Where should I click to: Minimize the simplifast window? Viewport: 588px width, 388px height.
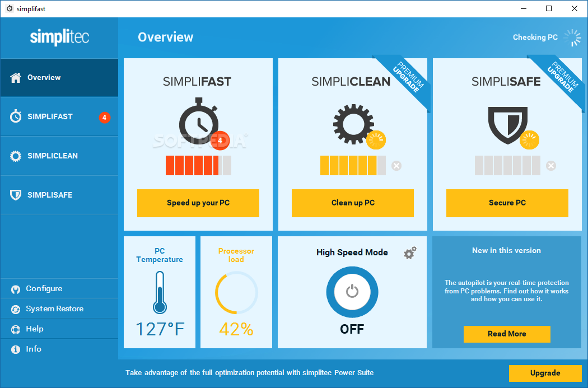(524, 8)
